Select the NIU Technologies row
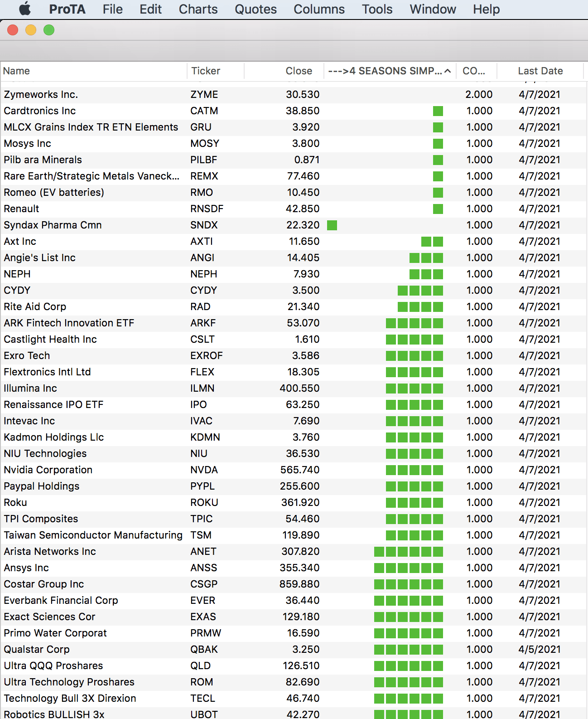 294,453
